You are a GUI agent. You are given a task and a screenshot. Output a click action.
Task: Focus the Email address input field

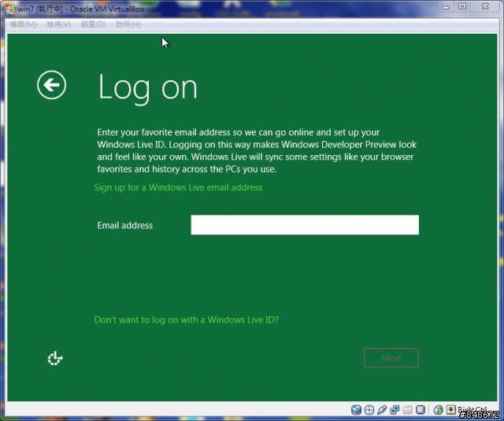click(305, 225)
